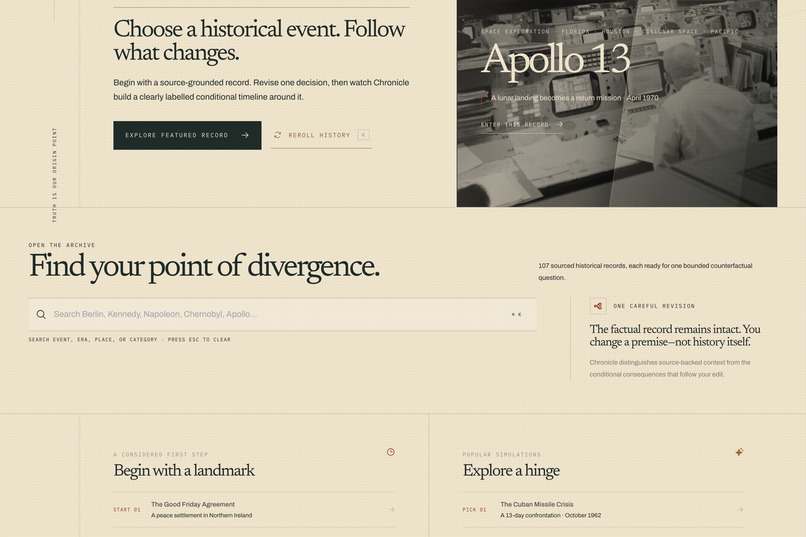Click the Reroll History button
Viewport: 806px width, 537px height.
pyautogui.click(x=321, y=136)
